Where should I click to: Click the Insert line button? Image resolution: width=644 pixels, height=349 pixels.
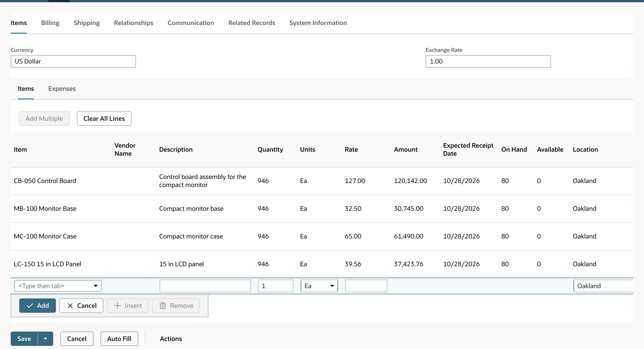click(x=127, y=305)
